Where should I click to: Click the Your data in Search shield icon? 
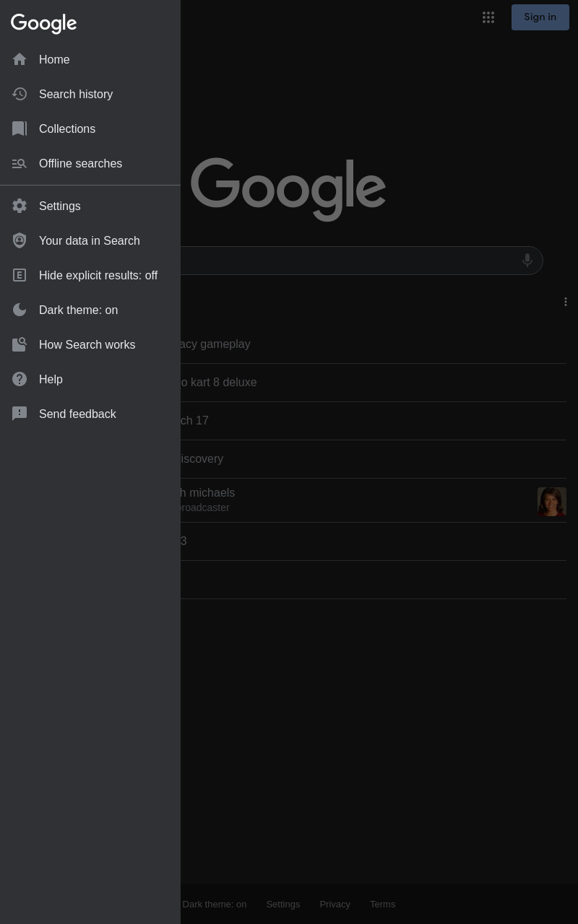[20, 240]
